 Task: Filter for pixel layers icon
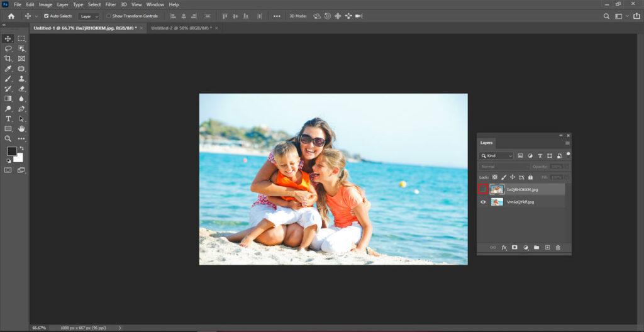point(520,156)
